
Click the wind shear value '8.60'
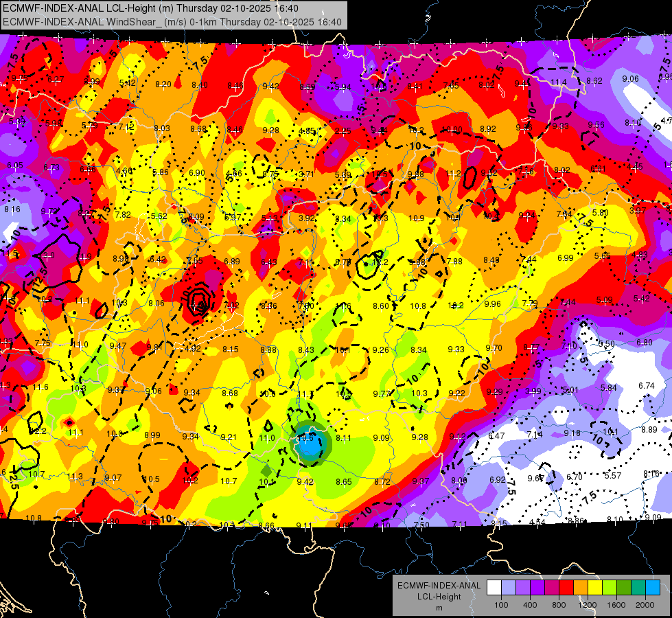click(x=381, y=306)
